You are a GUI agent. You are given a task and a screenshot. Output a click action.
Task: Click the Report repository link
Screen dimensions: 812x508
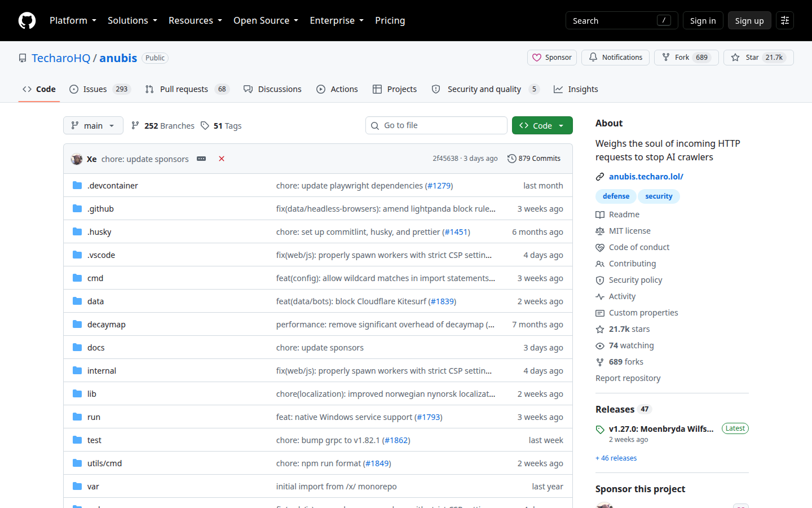(628, 378)
